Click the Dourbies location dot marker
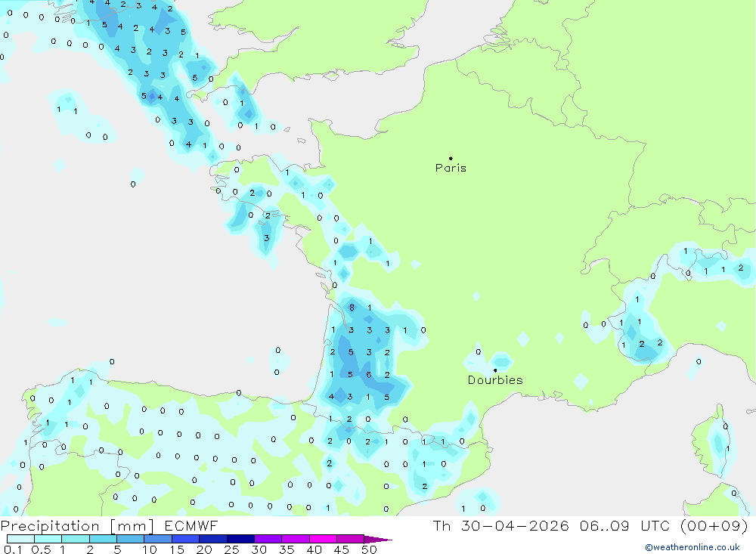This screenshot has height=554, width=756. tap(495, 370)
